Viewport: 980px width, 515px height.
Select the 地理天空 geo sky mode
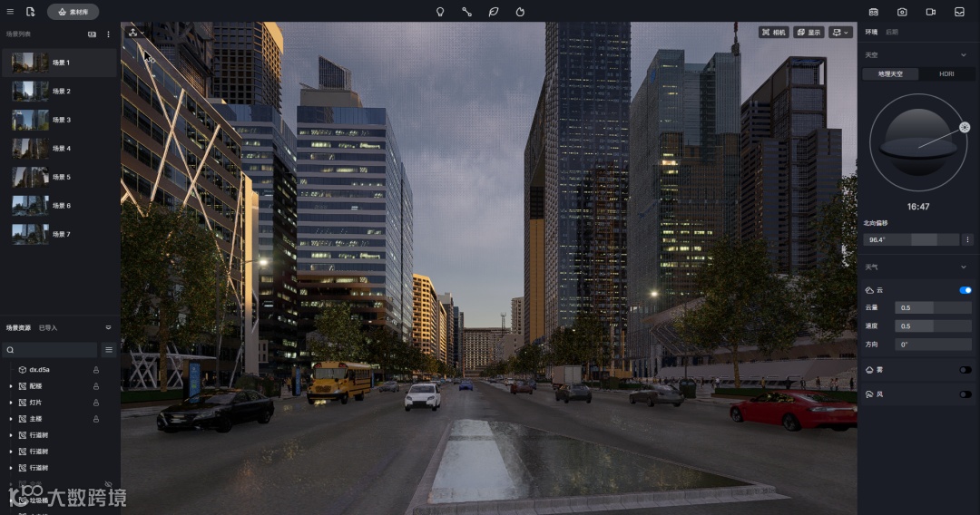(x=890, y=73)
